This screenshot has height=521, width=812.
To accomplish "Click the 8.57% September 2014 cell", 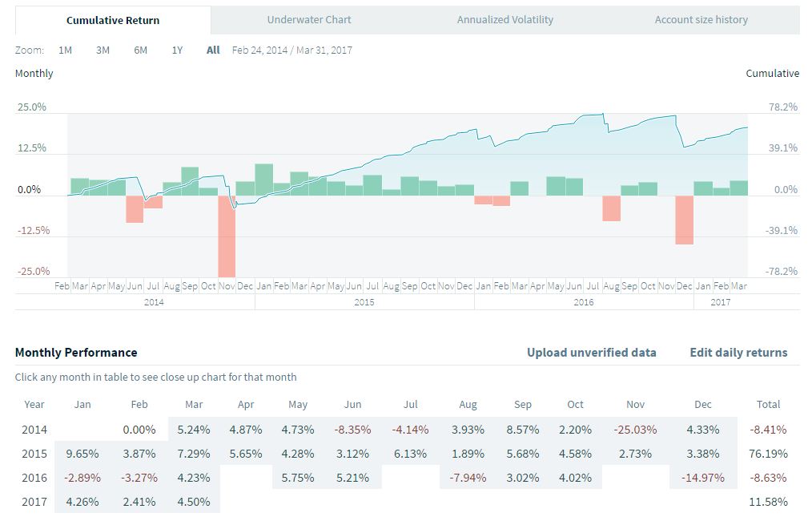I will pos(525,430).
